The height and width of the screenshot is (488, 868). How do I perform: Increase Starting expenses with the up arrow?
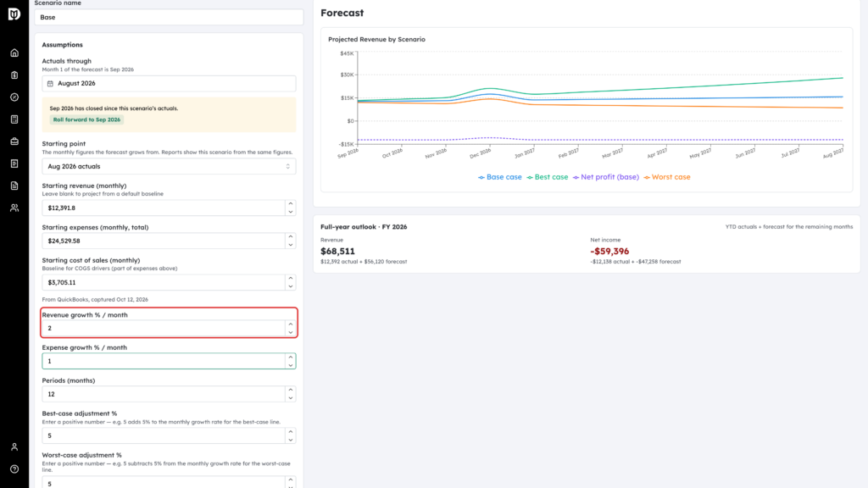point(291,237)
